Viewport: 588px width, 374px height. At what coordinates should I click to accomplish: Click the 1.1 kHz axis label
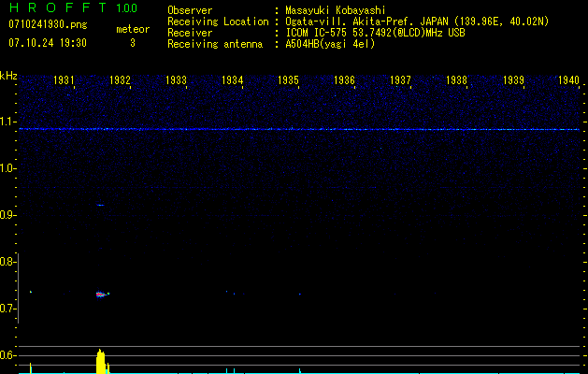click(7, 122)
